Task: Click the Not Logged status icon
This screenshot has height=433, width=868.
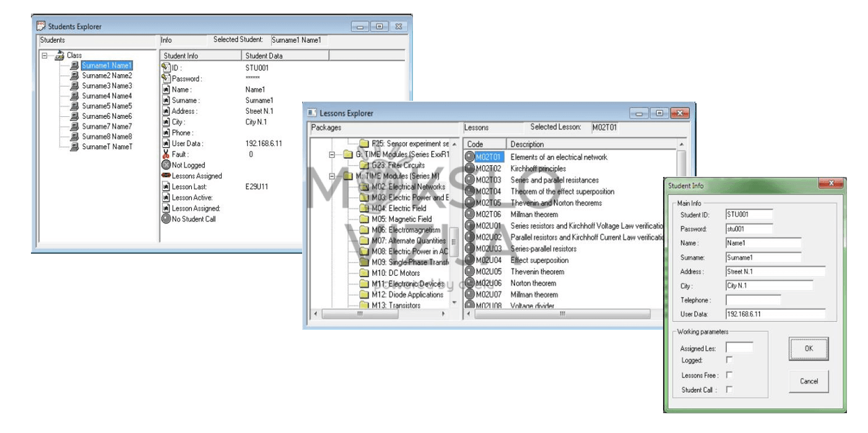Action: 166,165
